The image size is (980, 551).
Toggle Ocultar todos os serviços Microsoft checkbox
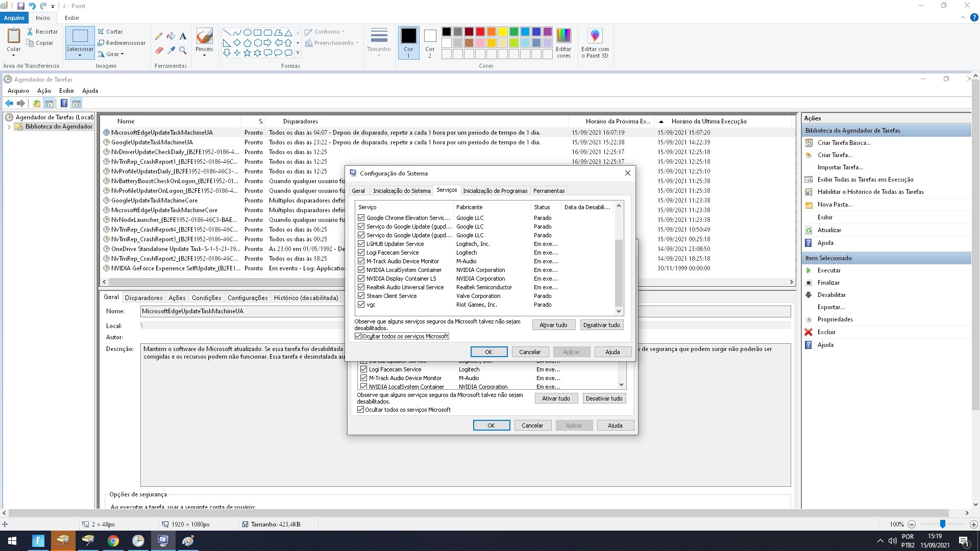(358, 336)
